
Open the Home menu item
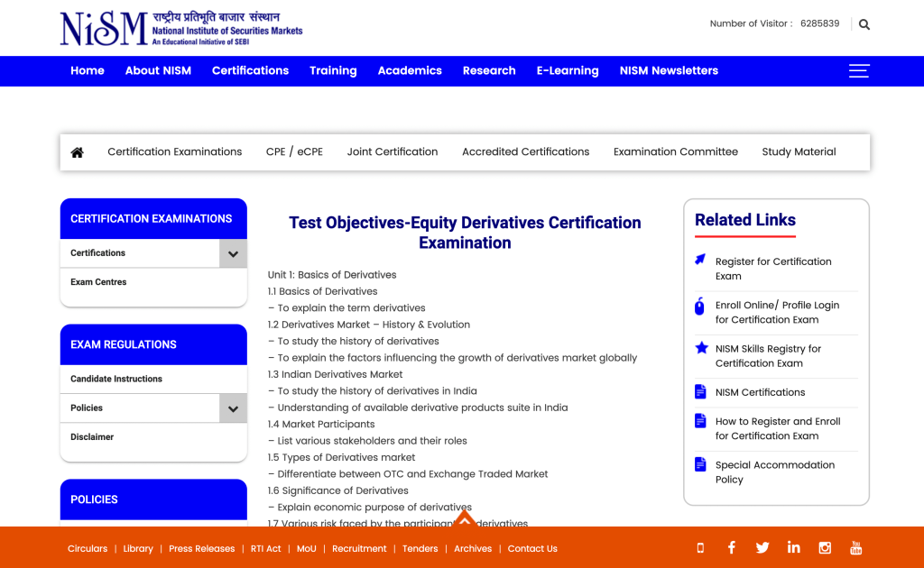88,70
